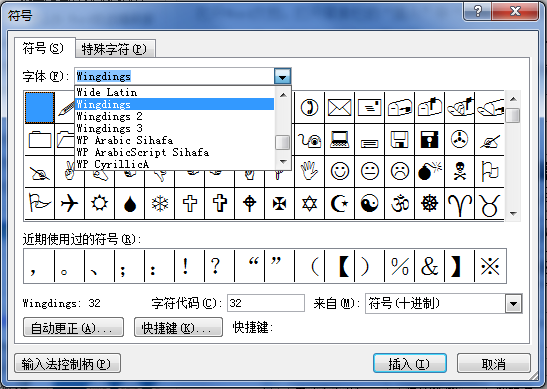Click symbol grid scrollbar down arrow
The height and width of the screenshot is (389, 547).
(513, 214)
